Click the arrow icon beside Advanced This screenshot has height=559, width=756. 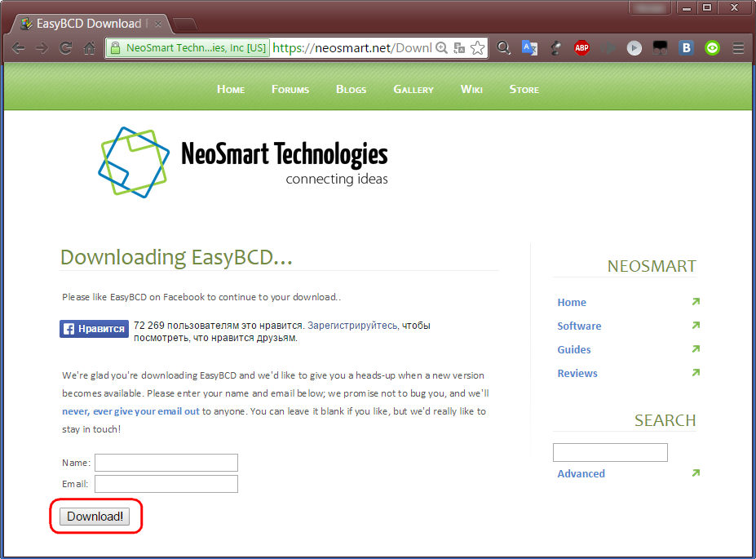click(696, 472)
